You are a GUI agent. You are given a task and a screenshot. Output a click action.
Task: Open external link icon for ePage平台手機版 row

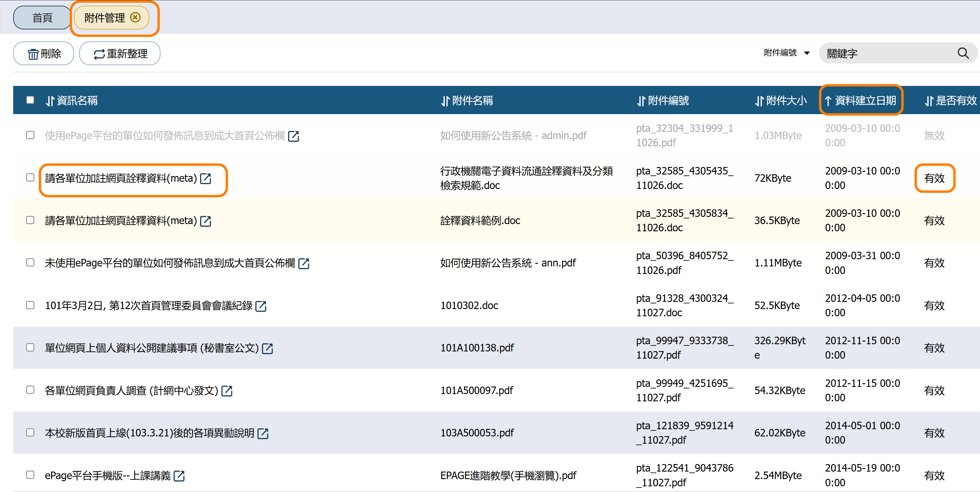(x=179, y=476)
